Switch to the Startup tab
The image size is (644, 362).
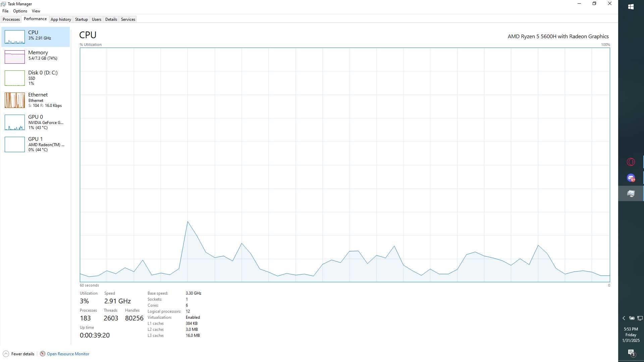(x=81, y=19)
